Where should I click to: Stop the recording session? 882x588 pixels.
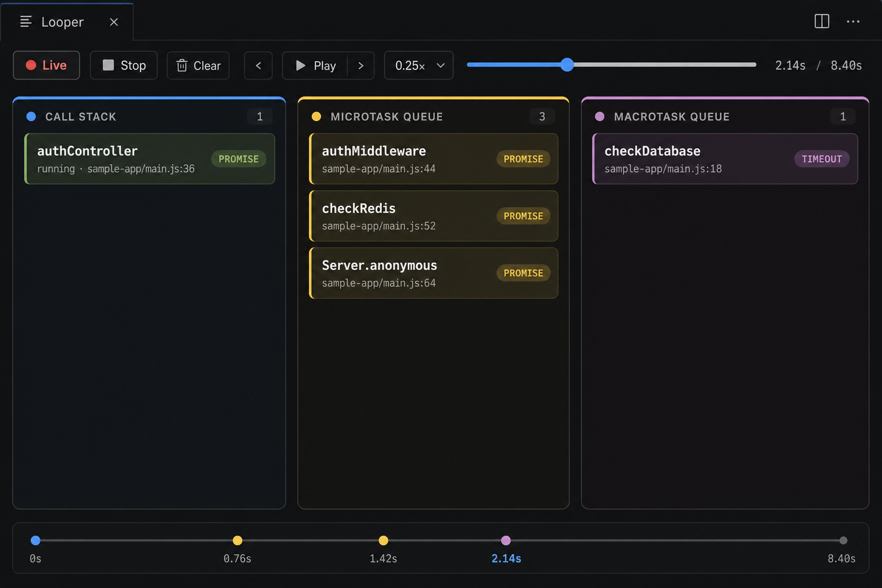(x=123, y=65)
